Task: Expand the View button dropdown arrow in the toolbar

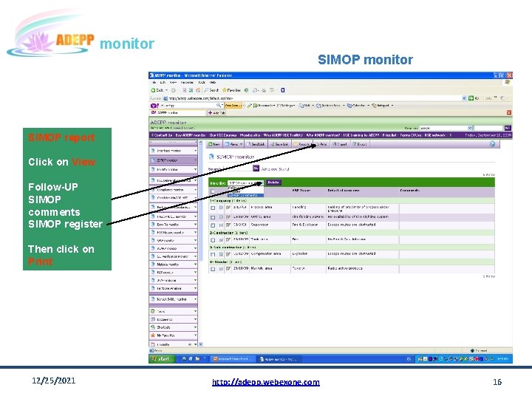Action: [x=241, y=144]
